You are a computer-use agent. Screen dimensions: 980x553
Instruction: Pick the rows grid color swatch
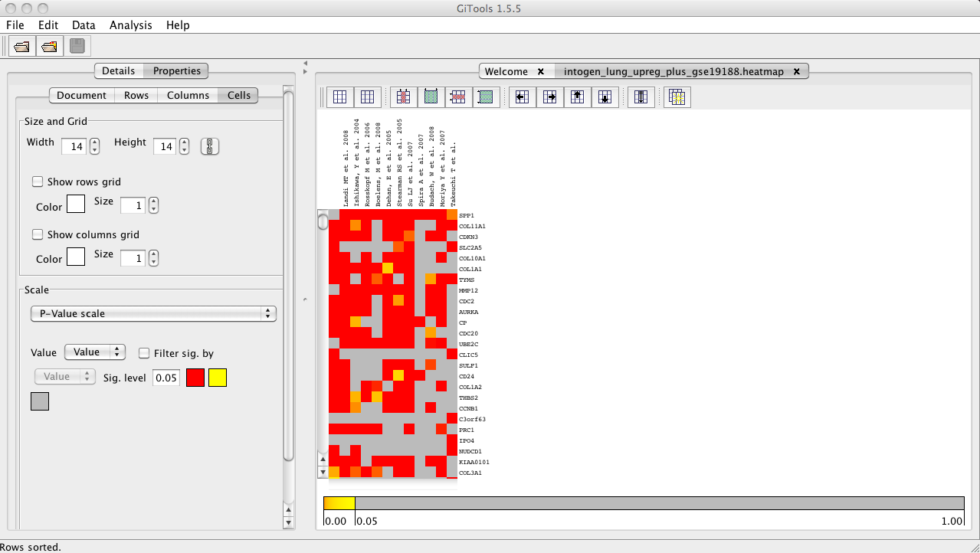pyautogui.click(x=76, y=204)
